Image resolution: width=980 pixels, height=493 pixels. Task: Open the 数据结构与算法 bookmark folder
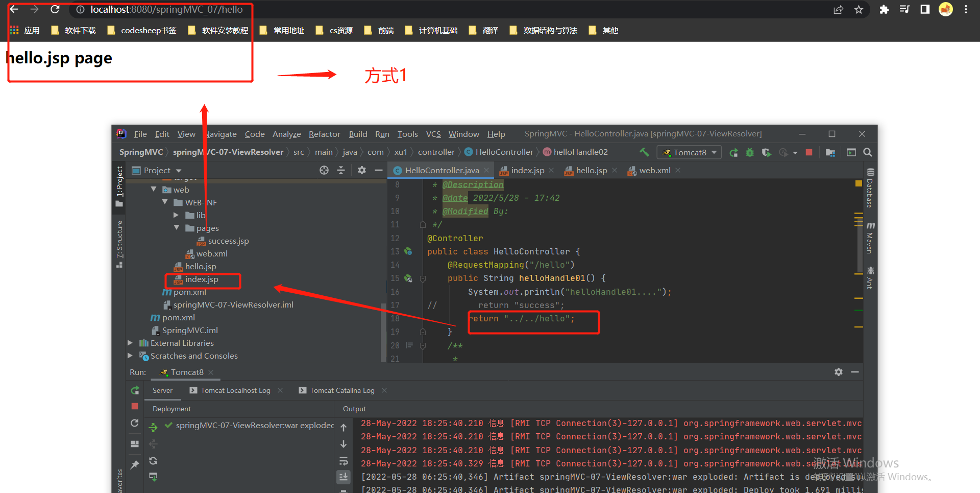click(x=544, y=30)
